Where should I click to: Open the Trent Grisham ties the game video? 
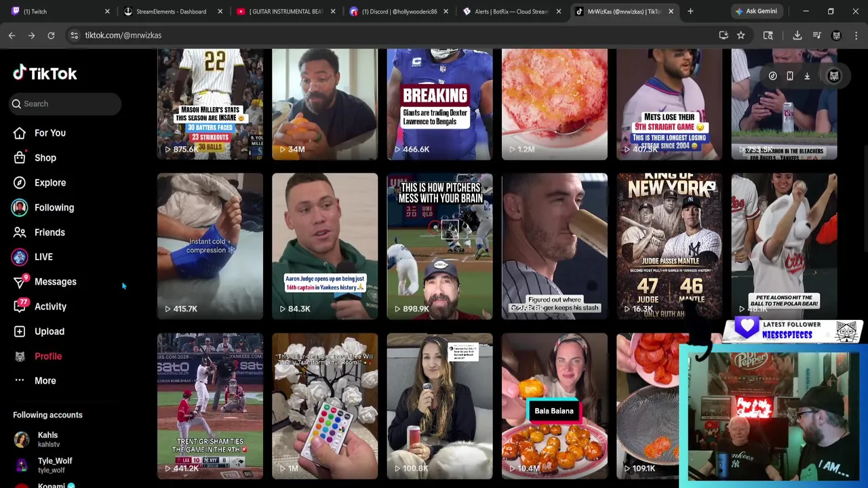210,406
